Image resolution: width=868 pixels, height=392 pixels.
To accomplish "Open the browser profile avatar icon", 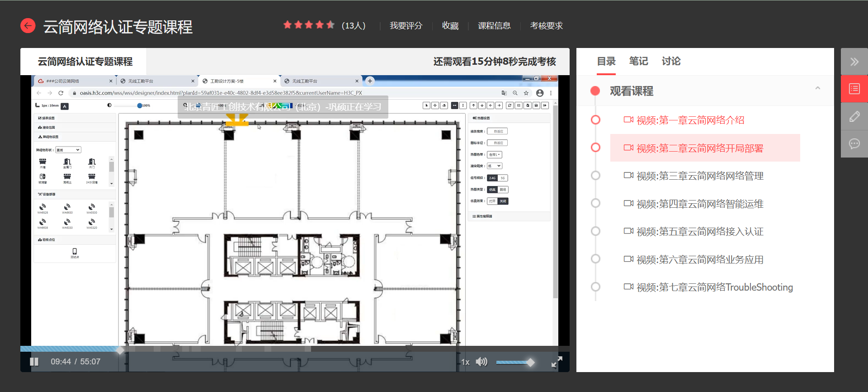I will 540,93.
